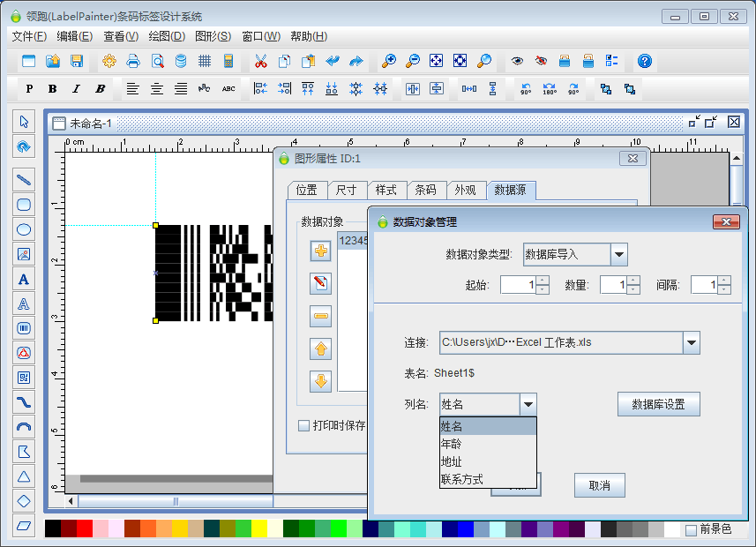Screen dimensions: 756x547
Task: Click the Italic I formatting icon
Action: click(76, 89)
